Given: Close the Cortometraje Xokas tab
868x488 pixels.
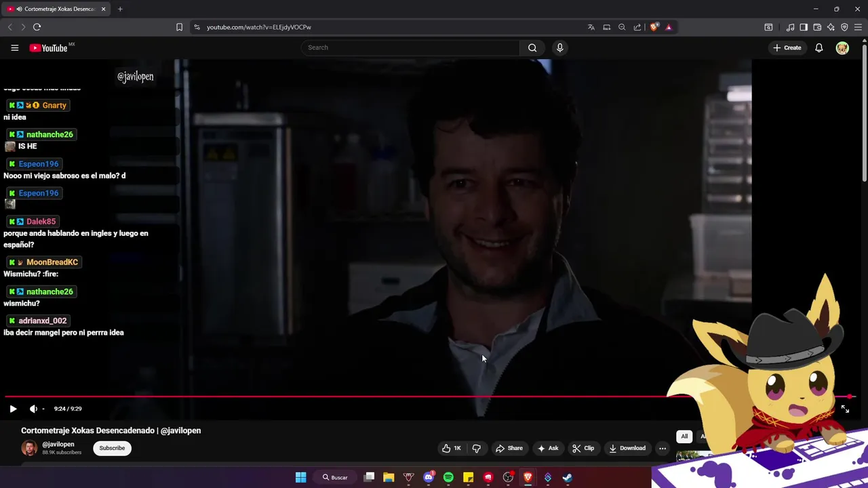Looking at the screenshot, I should (104, 9).
